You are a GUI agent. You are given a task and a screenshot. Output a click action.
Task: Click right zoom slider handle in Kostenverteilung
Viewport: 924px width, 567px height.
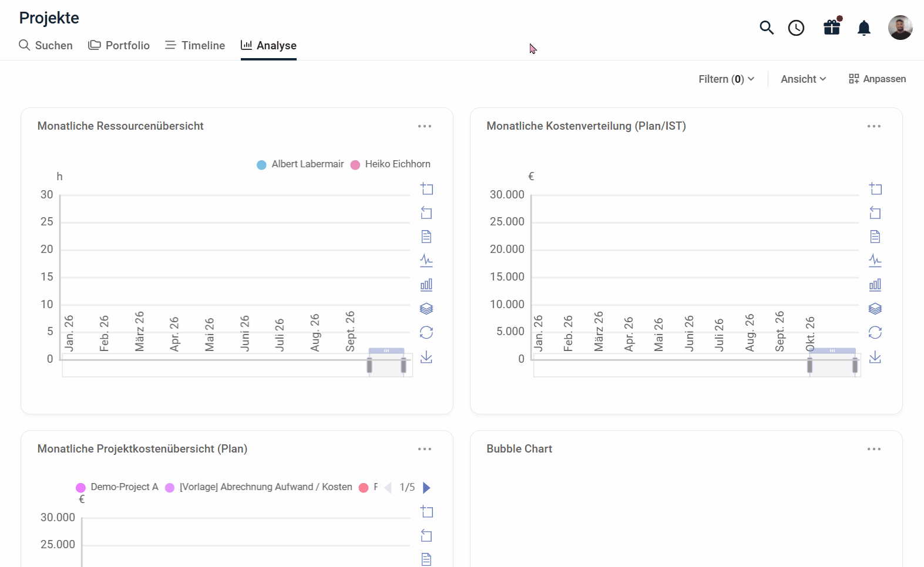pyautogui.click(x=855, y=366)
